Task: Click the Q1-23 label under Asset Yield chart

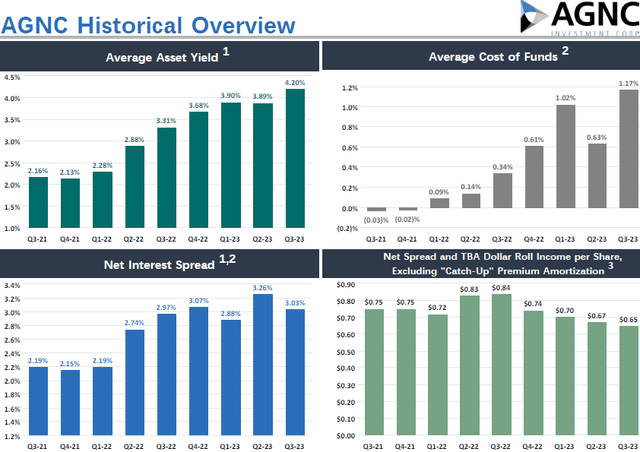Action: (x=230, y=239)
